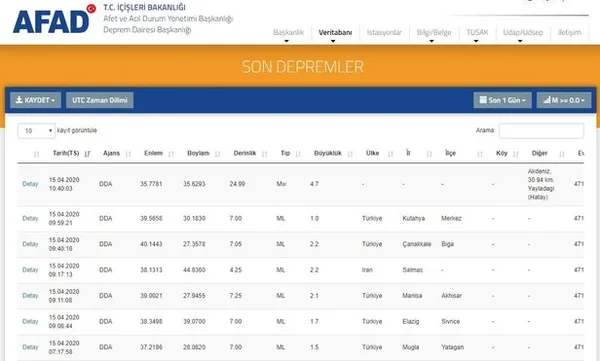Click into the Arama search field
This screenshot has height=361, width=600.
pyautogui.click(x=541, y=131)
